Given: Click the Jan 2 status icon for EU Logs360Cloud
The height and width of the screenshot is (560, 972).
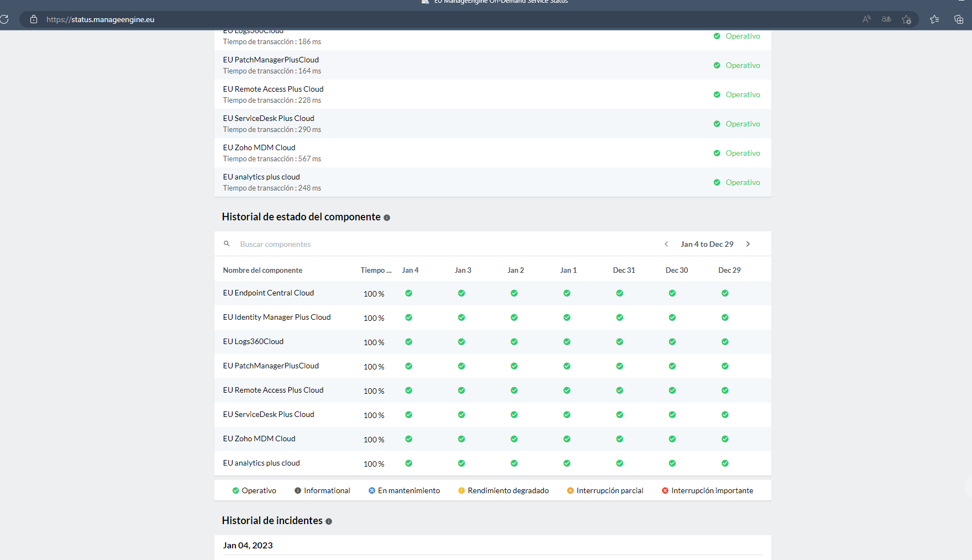Looking at the screenshot, I should pyautogui.click(x=514, y=342).
